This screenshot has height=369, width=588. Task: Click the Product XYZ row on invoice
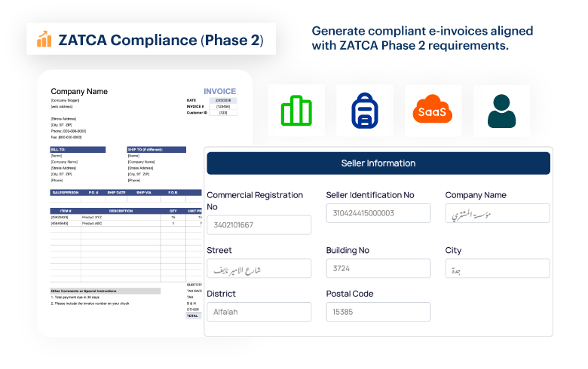click(x=126, y=217)
